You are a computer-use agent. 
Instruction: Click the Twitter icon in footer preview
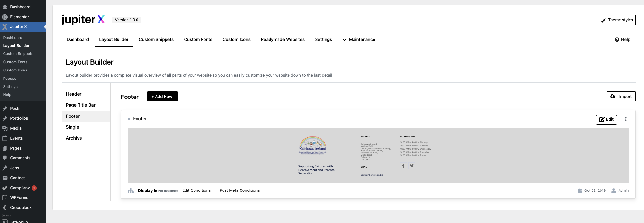[412, 166]
